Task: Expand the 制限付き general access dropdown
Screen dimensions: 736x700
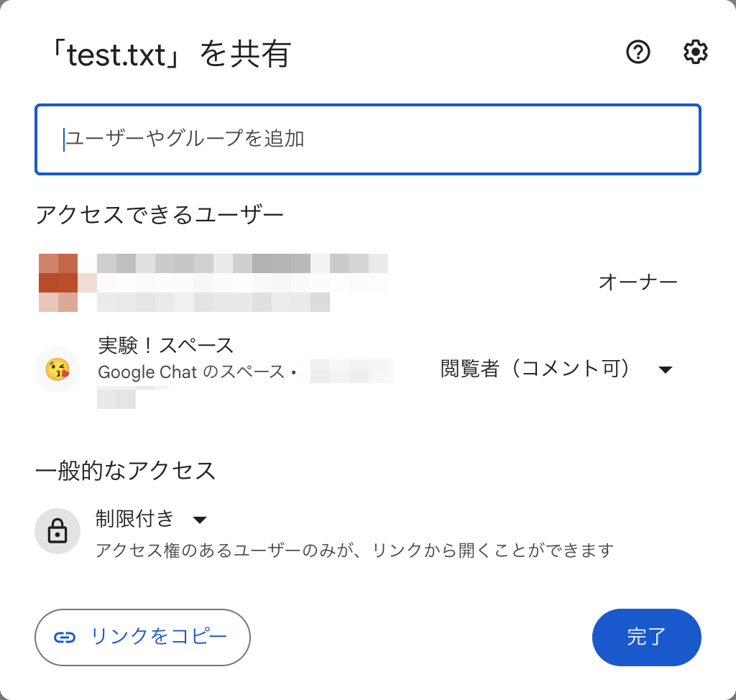Action: point(199,519)
